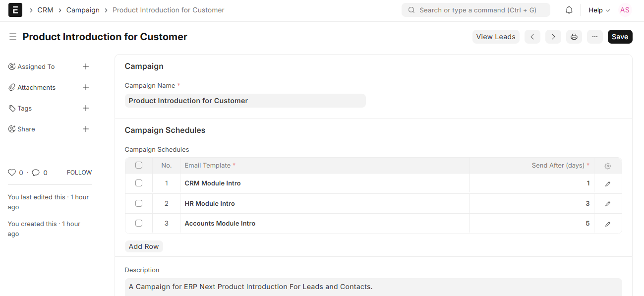Like this document with the heart icon
Viewport: 644px width, 296px height.
[12, 173]
